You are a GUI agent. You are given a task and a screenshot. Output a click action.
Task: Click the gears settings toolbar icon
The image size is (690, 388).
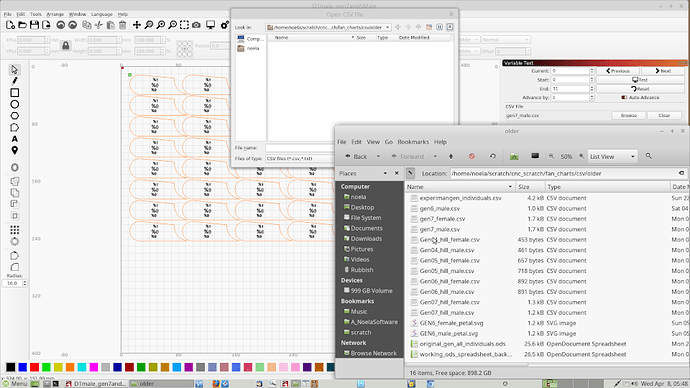click(x=224, y=25)
